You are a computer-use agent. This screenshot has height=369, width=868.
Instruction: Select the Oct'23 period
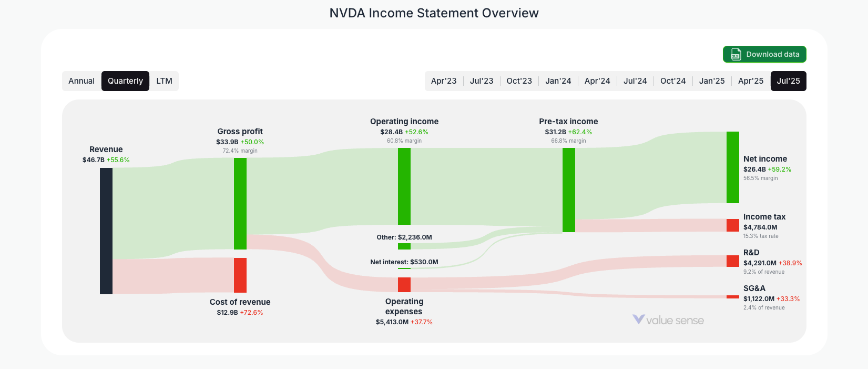(x=519, y=81)
